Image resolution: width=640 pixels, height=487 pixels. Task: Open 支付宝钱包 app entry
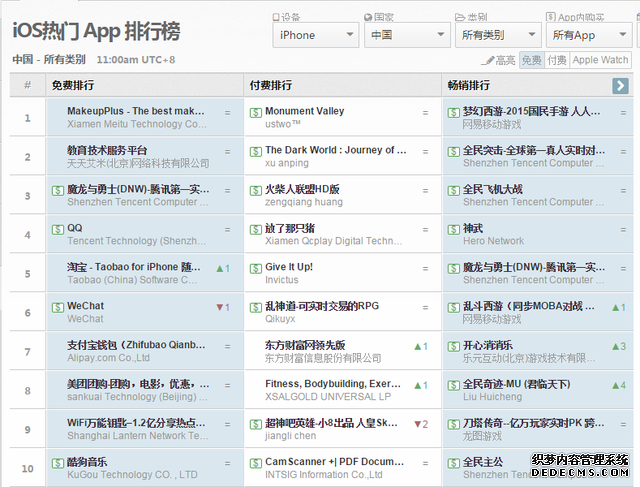click(x=136, y=345)
